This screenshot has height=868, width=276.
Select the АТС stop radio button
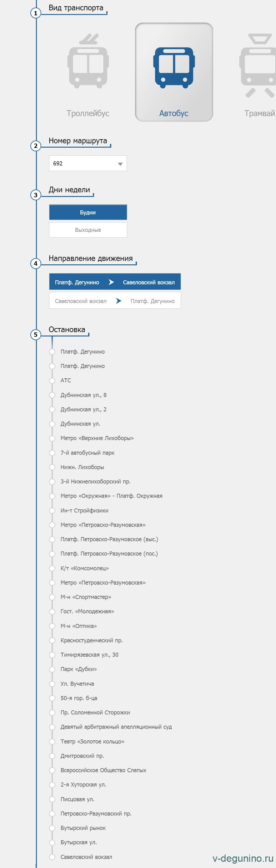52,380
